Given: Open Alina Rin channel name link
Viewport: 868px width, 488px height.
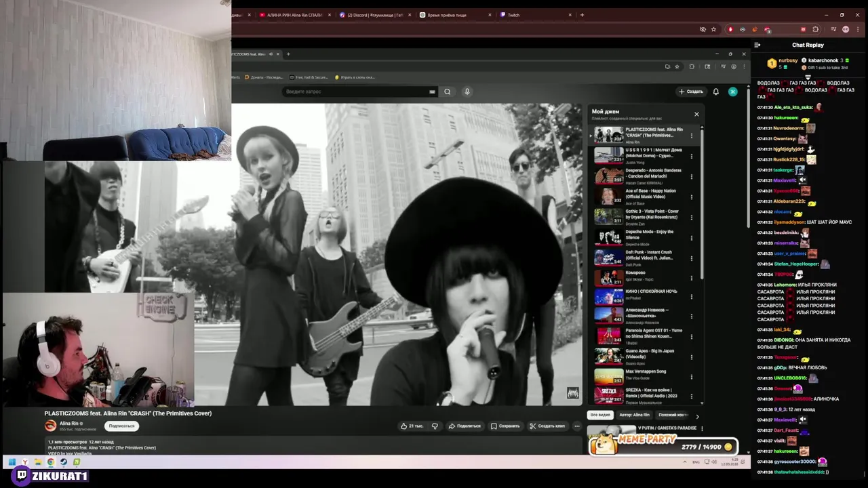Looking at the screenshot, I should [69, 424].
